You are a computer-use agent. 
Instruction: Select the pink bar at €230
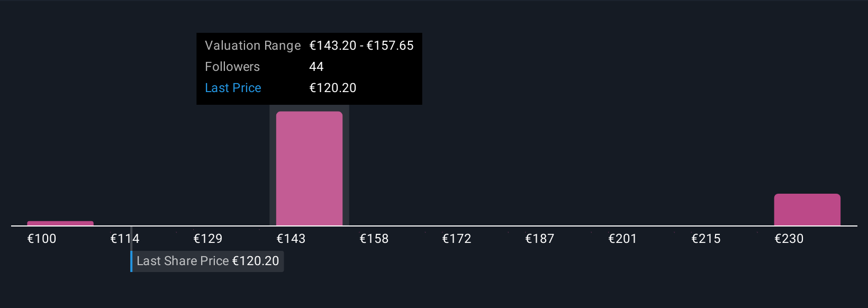tap(807, 210)
